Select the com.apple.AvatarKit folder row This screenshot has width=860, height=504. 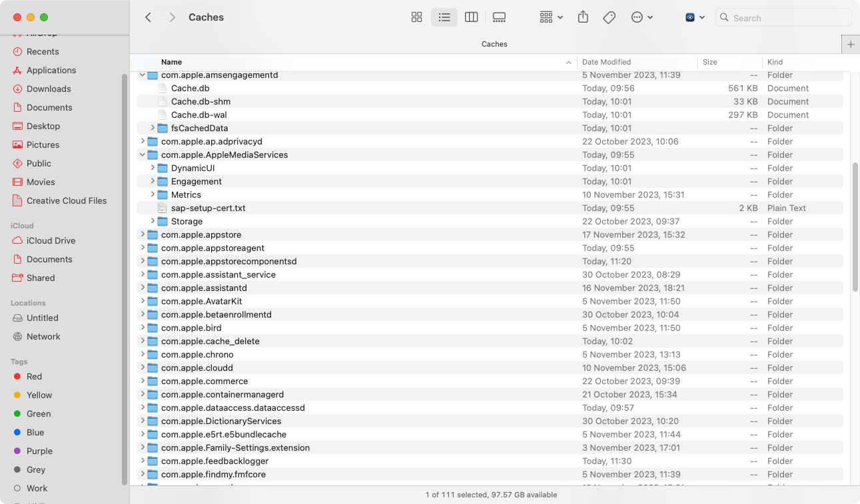tap(490, 301)
